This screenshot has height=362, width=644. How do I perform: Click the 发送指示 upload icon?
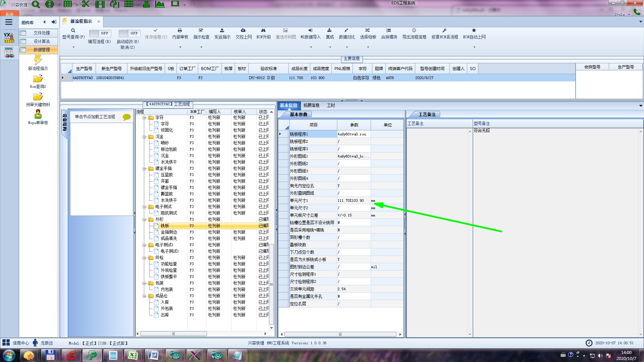pos(222,31)
